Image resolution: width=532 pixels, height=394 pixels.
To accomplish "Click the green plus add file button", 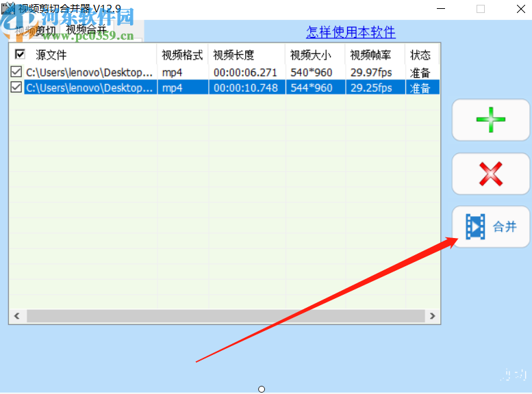I will tap(491, 120).
